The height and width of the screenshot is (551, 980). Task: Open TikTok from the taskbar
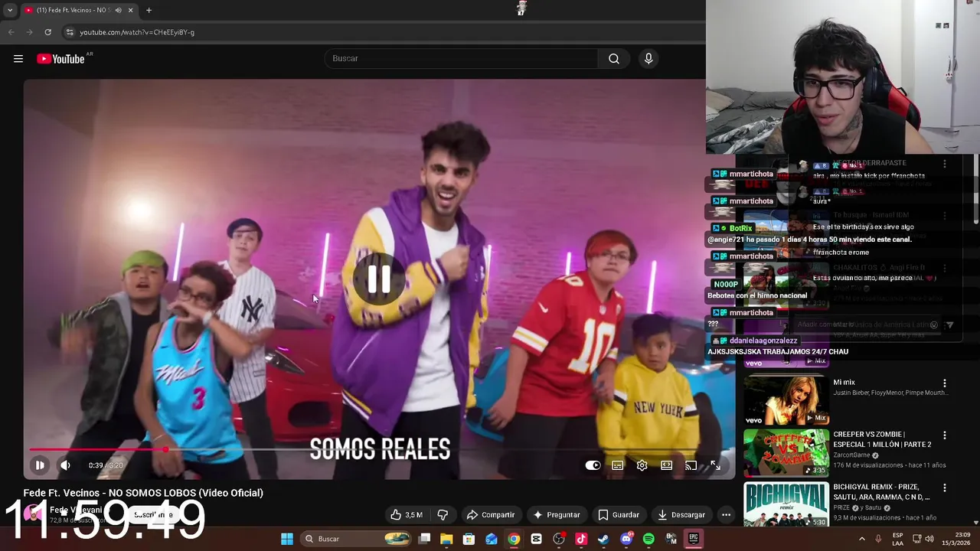581,539
